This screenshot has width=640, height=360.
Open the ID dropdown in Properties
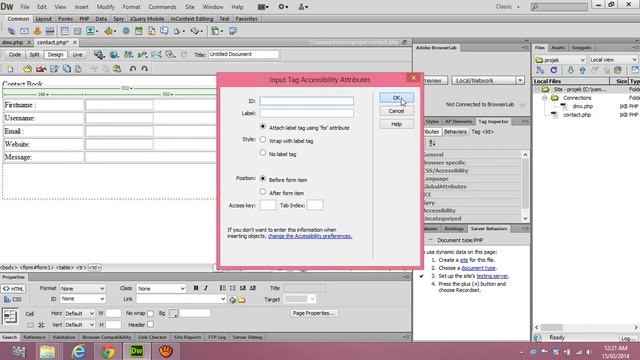coord(82,299)
